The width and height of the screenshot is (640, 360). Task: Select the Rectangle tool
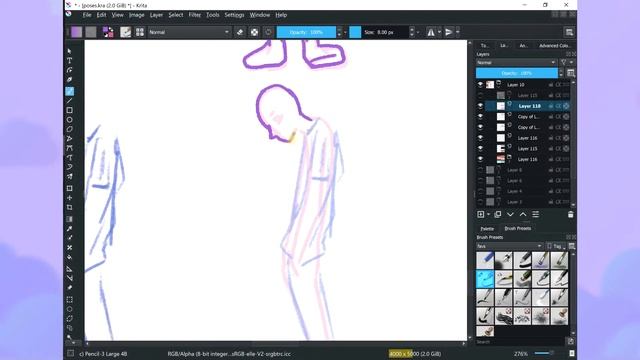(x=69, y=110)
